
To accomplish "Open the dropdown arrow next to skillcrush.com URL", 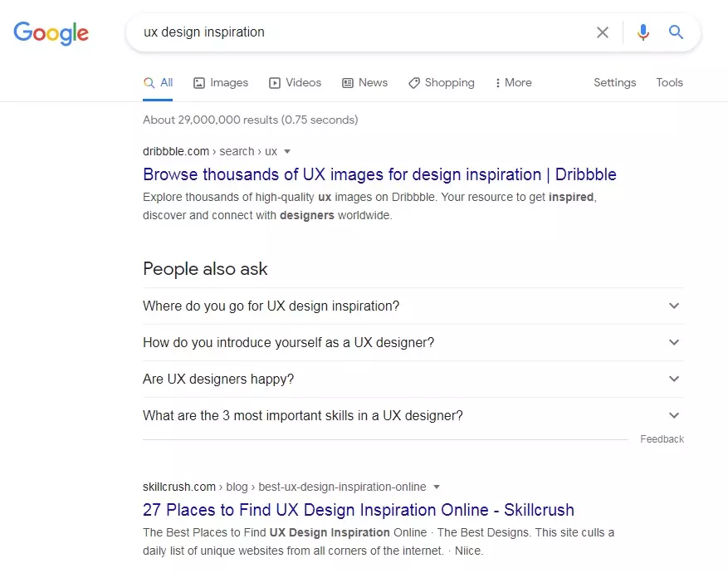I will click(x=437, y=487).
